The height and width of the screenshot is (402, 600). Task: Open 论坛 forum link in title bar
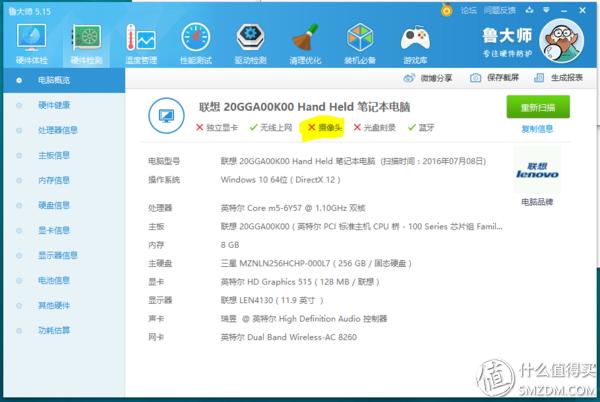click(468, 10)
